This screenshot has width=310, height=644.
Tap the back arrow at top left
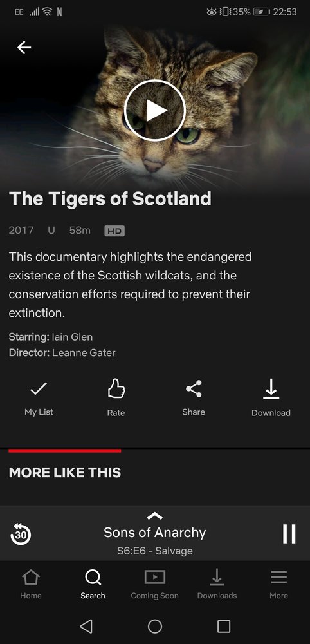24,48
